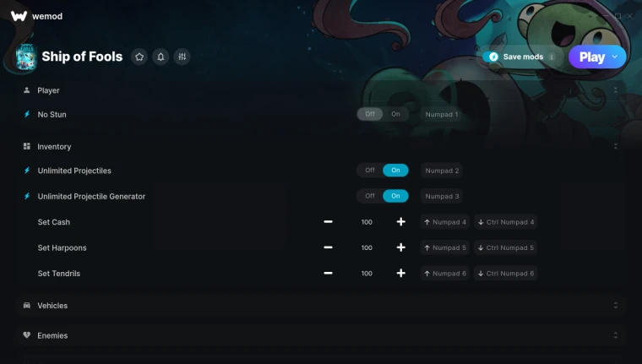Click the Ship of Fools game thumbnail
The width and height of the screenshot is (642, 364).
click(x=26, y=57)
